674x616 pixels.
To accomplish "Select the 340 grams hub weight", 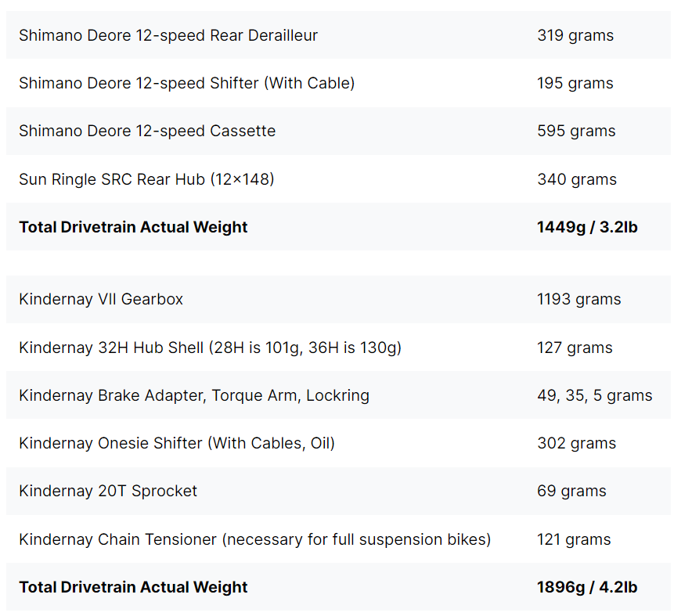I will [577, 179].
